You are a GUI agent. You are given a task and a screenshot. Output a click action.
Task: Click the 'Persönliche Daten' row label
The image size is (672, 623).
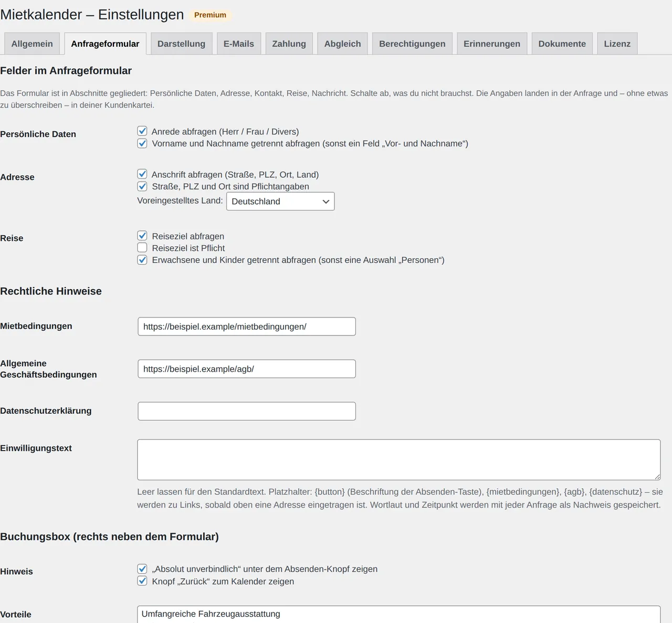point(38,134)
